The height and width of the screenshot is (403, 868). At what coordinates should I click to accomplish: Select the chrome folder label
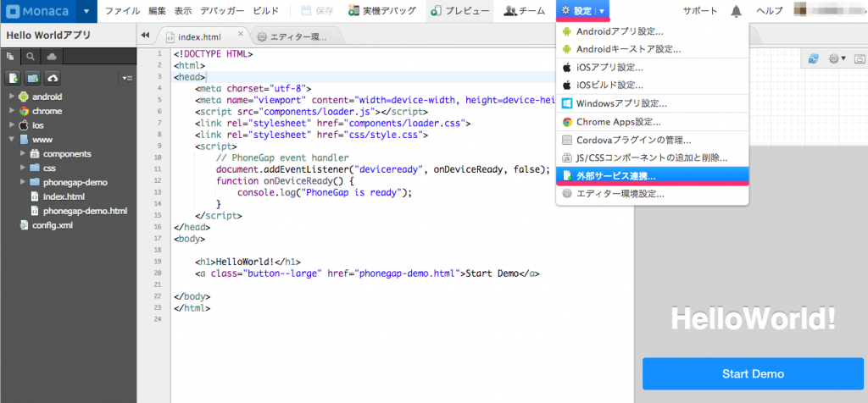tap(47, 111)
